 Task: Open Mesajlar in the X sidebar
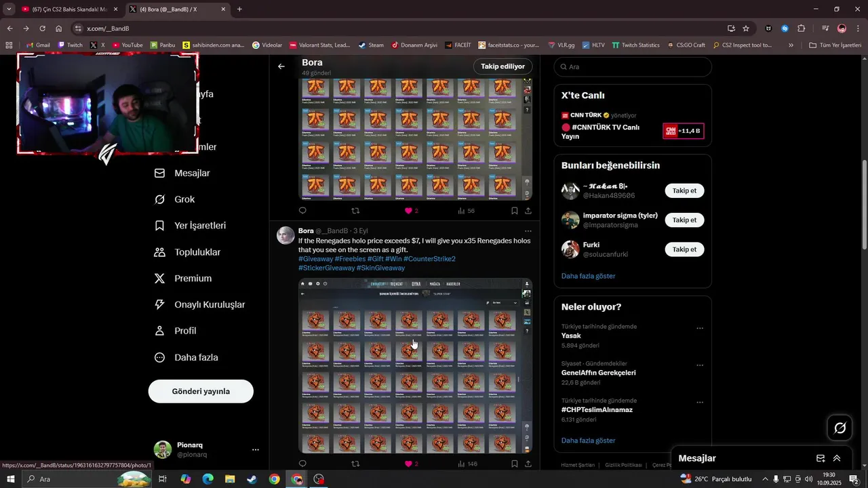[182, 173]
